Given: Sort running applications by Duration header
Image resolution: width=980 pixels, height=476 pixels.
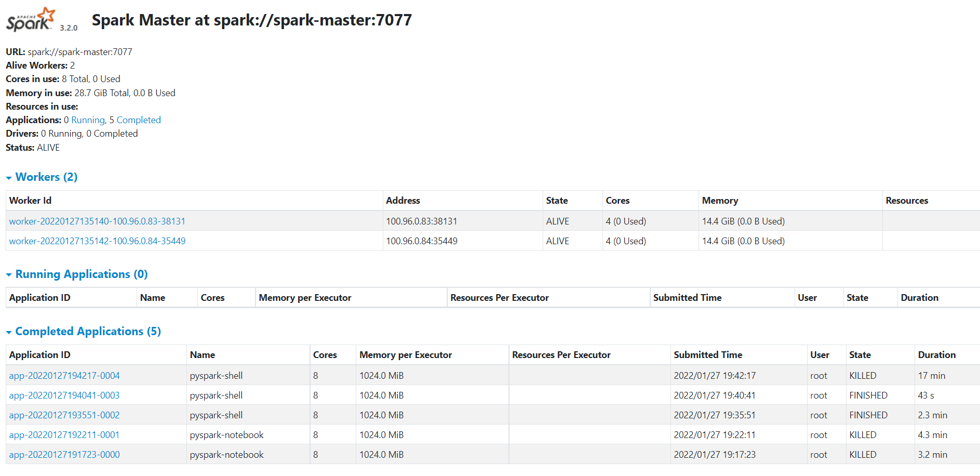Looking at the screenshot, I should 919,298.
